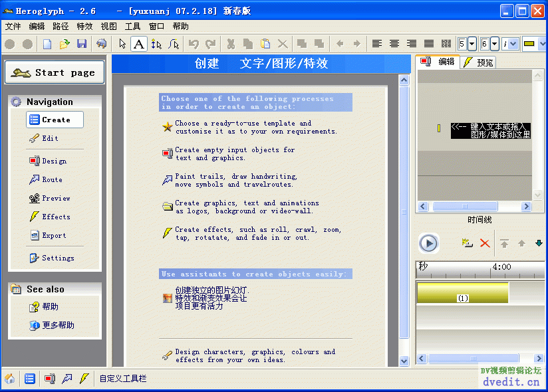This screenshot has width=548, height=392.
Task: Open a file with the folder icon
Action: pyautogui.click(x=65, y=44)
